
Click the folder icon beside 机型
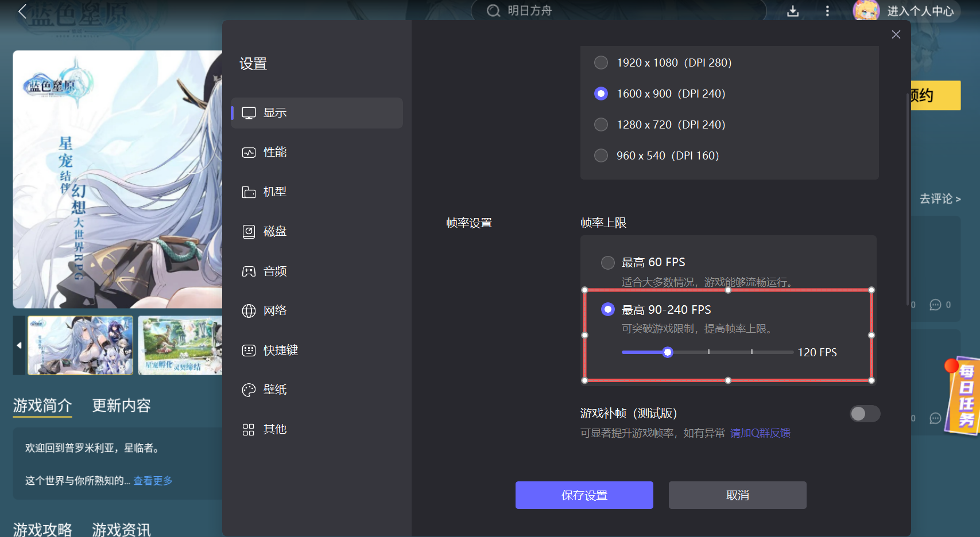(249, 192)
